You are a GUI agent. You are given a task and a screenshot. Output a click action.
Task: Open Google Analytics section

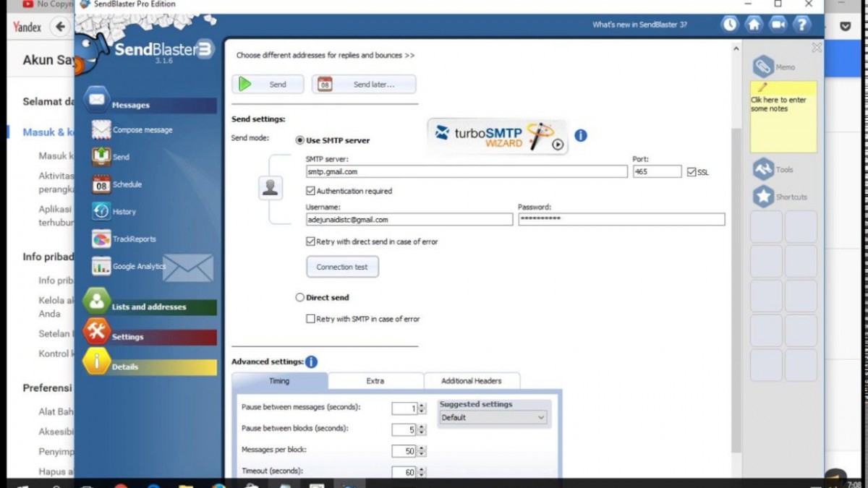click(138, 267)
